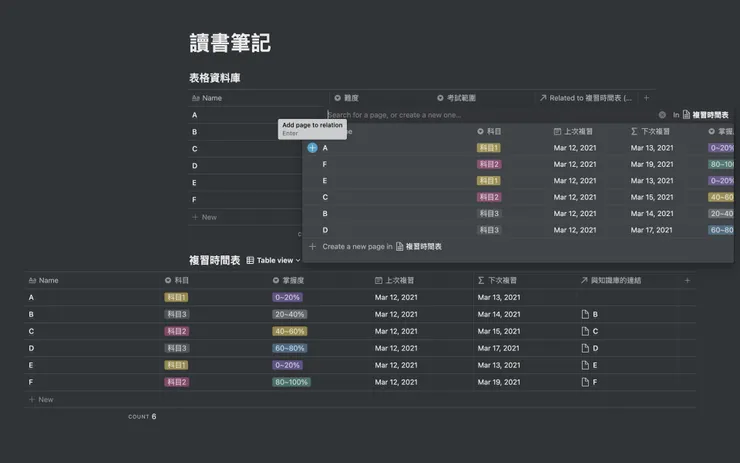
Task: Click 科目1 tag of row A in lower table
Action: pos(176,297)
